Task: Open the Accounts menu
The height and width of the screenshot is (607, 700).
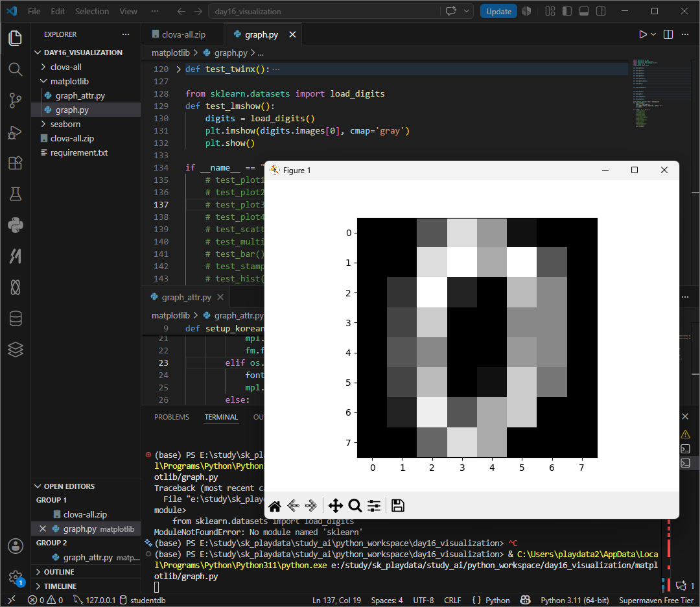Action: click(15, 546)
